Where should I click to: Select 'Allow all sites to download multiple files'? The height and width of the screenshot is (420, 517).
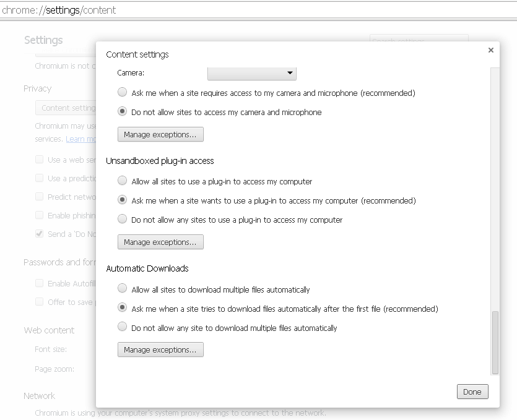click(123, 288)
